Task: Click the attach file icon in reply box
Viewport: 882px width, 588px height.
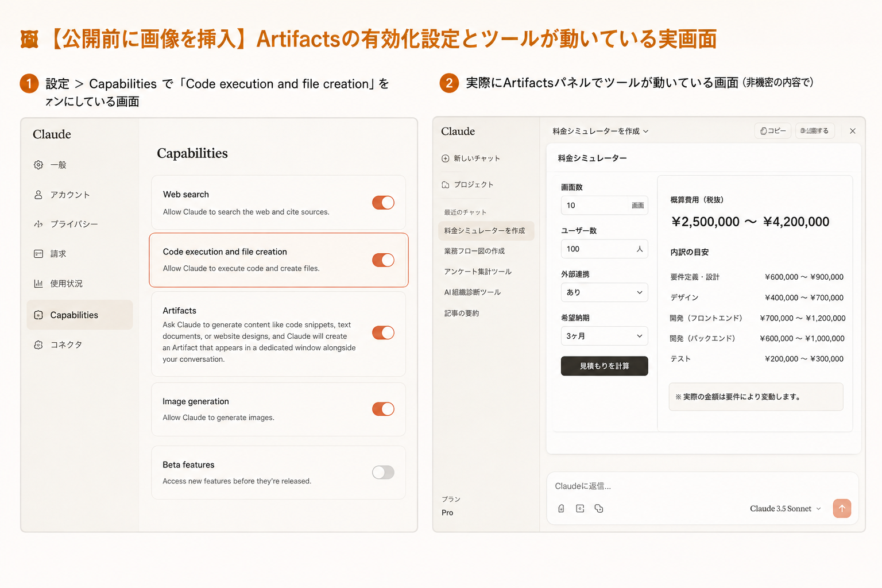Action: [x=562, y=508]
